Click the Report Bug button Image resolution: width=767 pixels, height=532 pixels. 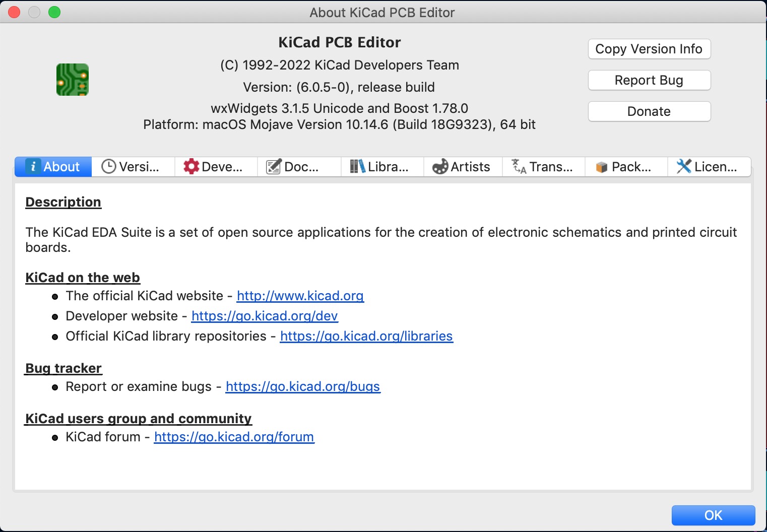[x=649, y=80]
